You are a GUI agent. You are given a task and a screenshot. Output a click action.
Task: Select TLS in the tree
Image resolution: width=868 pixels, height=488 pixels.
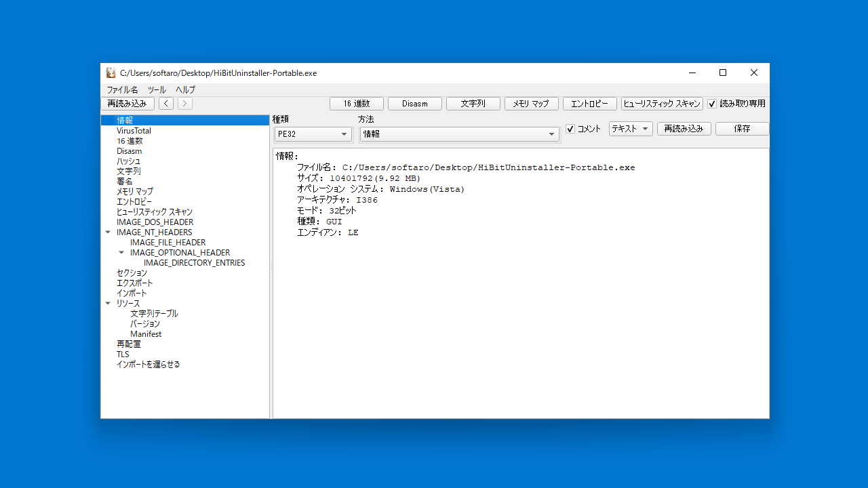(123, 354)
